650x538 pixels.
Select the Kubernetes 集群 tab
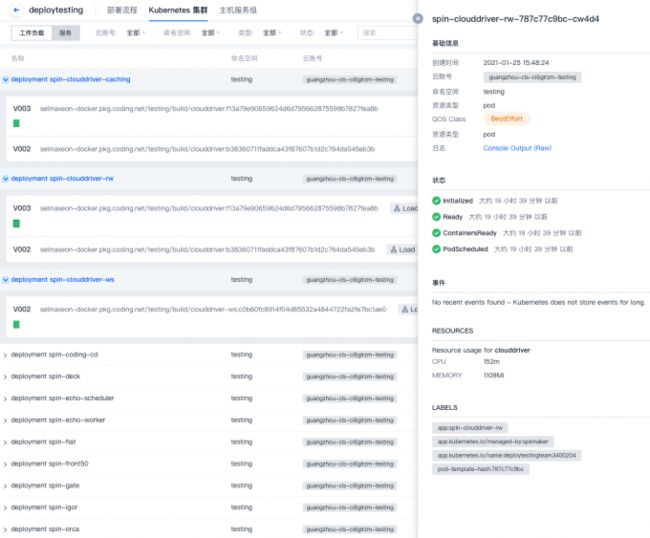[x=178, y=10]
